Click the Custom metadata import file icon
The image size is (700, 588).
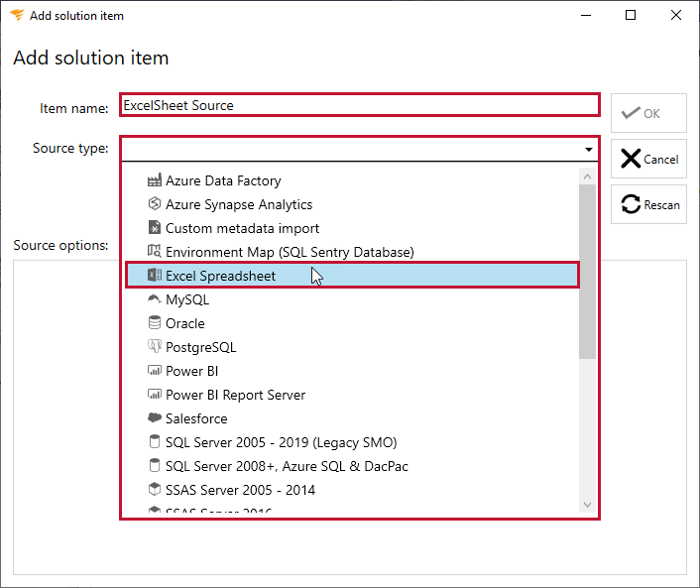coord(154,227)
